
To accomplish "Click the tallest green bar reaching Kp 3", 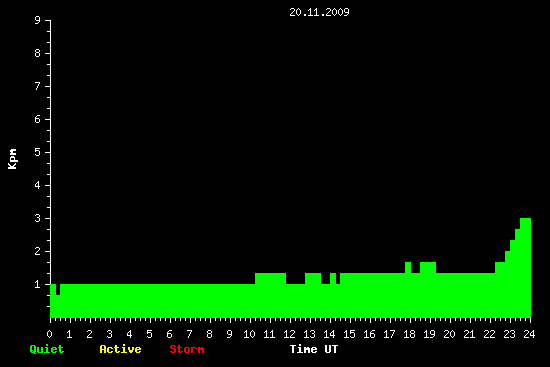I will point(525,268).
